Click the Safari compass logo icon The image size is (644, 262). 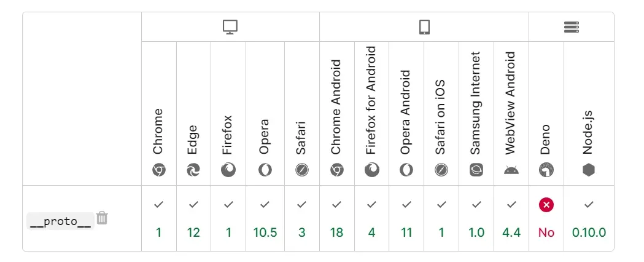point(302,170)
